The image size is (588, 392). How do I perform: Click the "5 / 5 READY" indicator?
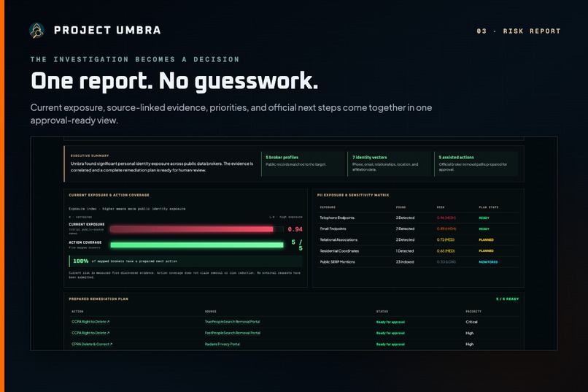(507, 299)
